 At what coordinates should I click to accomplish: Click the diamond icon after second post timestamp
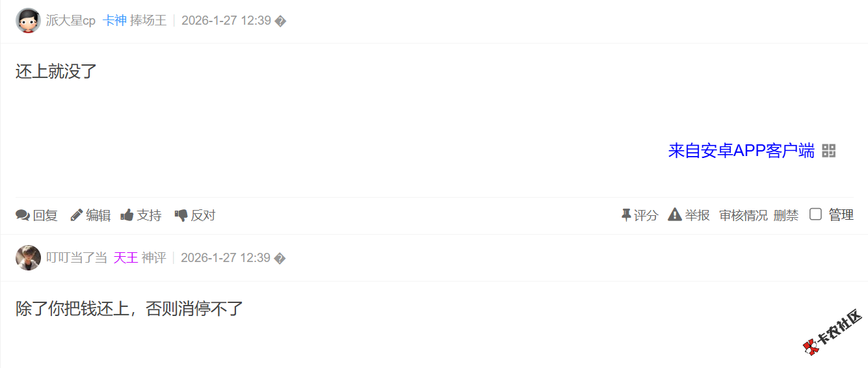pyautogui.click(x=280, y=259)
